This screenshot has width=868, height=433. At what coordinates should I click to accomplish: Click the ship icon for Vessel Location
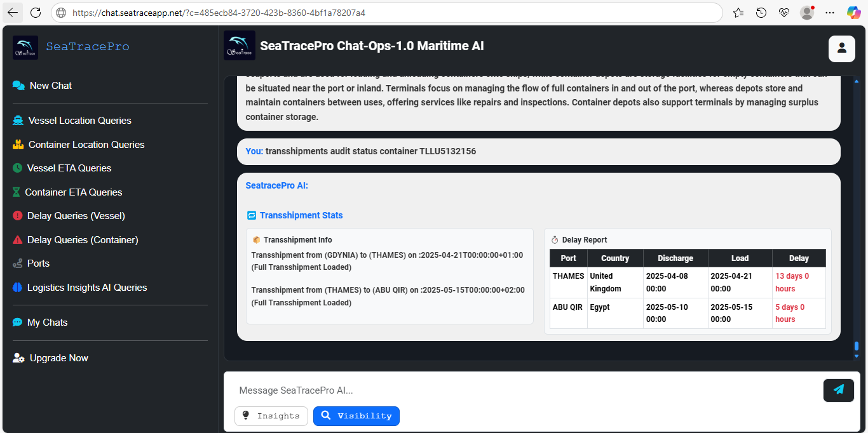click(18, 121)
